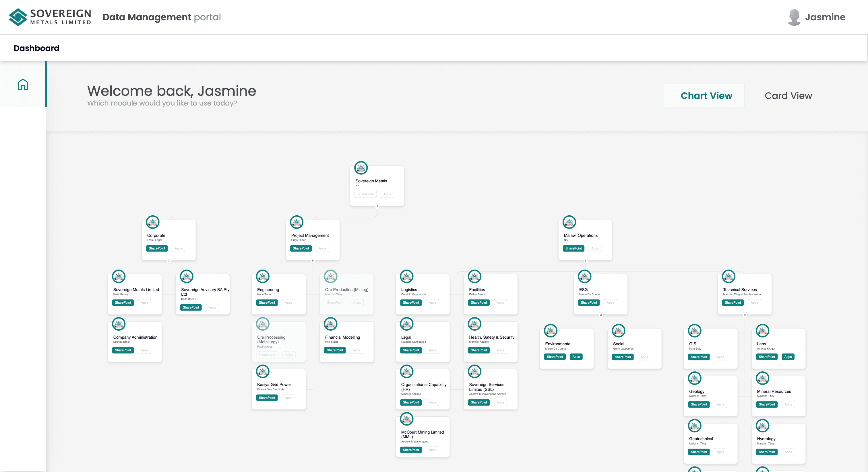Click the Sovereign Metals Limited logo
The width and height of the screenshot is (868, 472).
pos(50,17)
